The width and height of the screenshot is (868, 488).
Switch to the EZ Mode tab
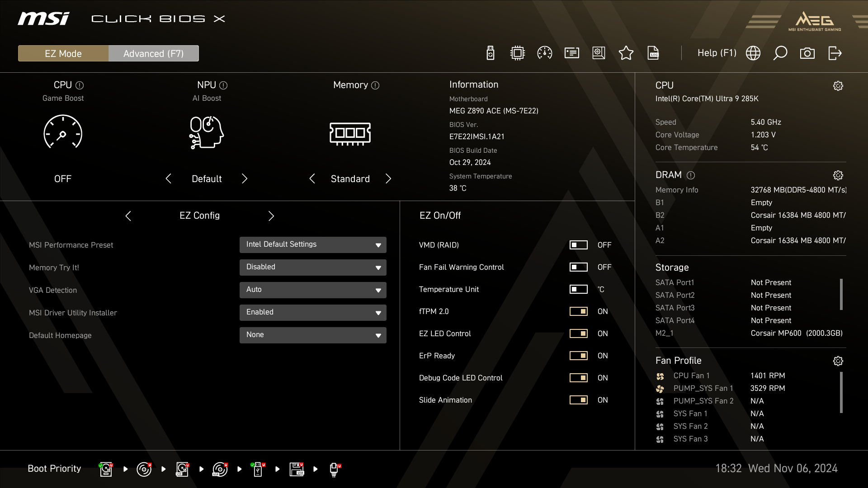[x=63, y=53]
